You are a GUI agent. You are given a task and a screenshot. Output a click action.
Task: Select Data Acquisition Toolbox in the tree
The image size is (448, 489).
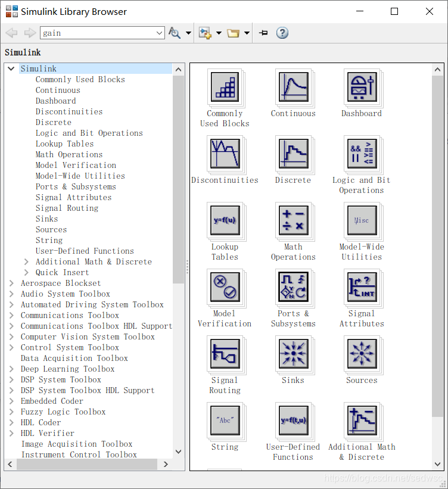(x=74, y=358)
